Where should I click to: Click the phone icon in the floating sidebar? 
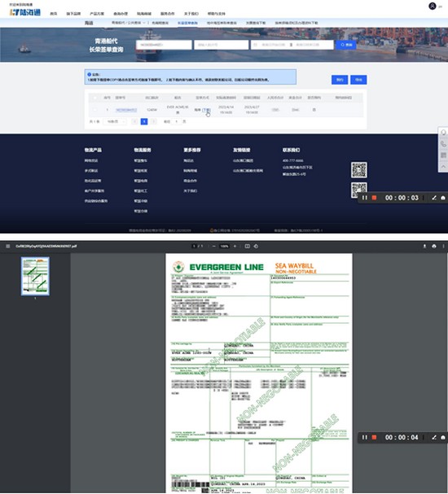(443, 144)
